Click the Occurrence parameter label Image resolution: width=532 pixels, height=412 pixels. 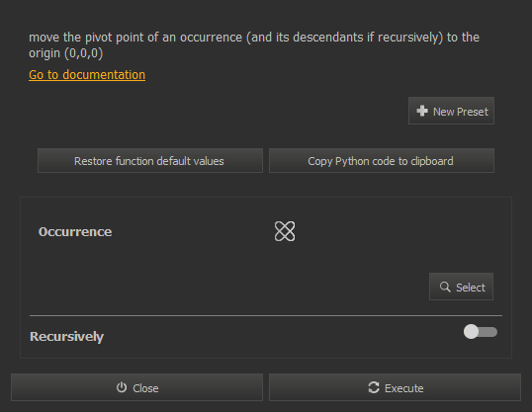click(75, 232)
